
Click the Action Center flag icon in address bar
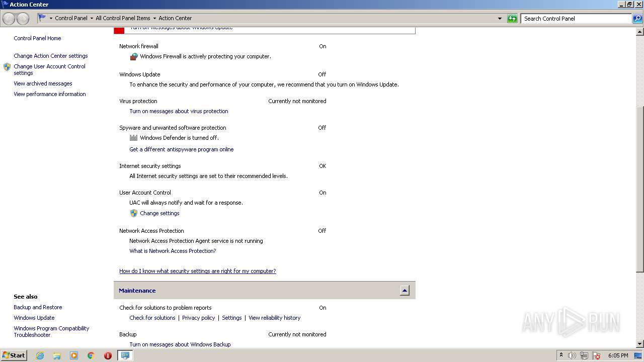(42, 18)
